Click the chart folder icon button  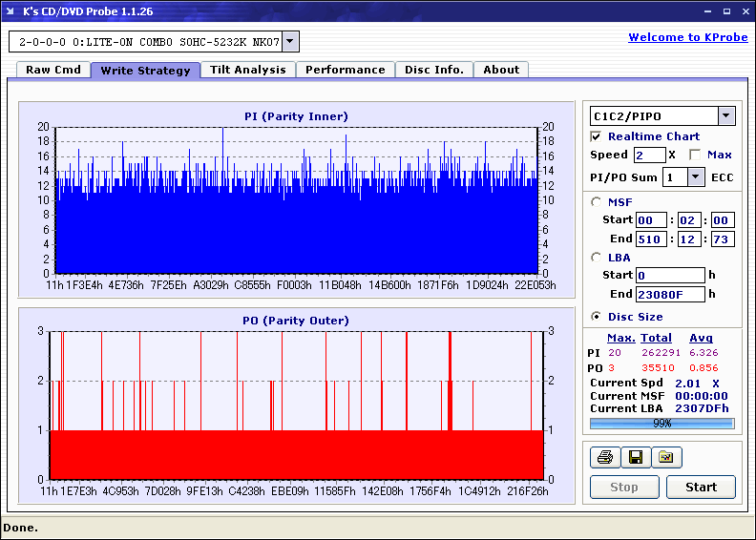click(666, 458)
